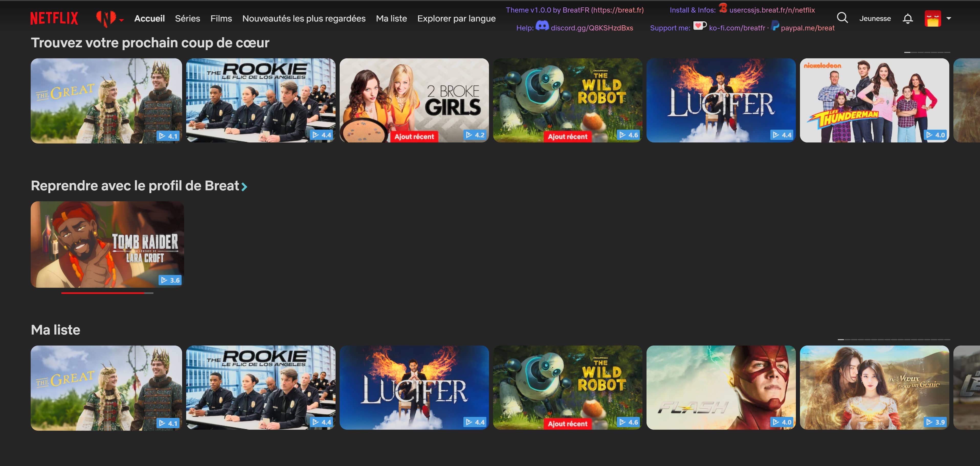Open the search magnifier icon
980x466 pixels.
(x=842, y=18)
